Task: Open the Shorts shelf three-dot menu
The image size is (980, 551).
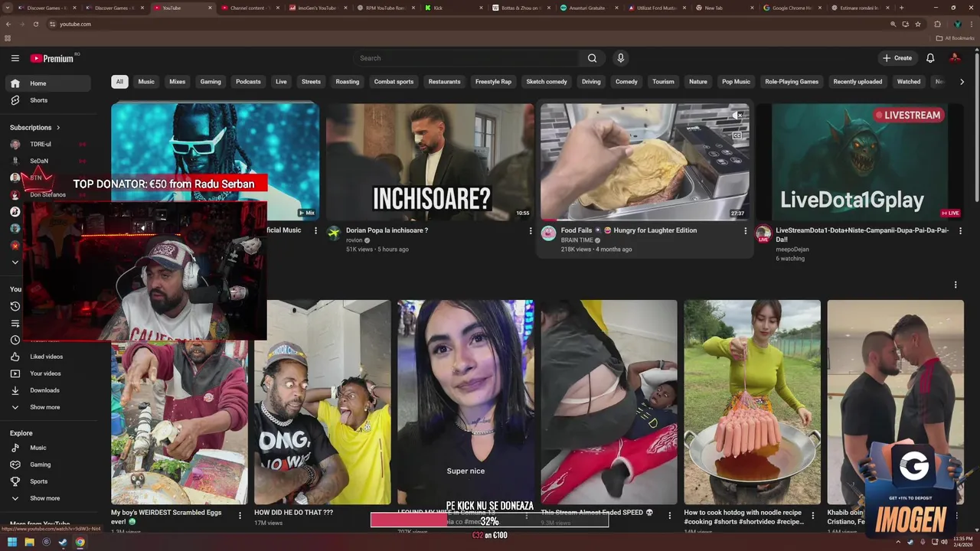Action: 955,285
